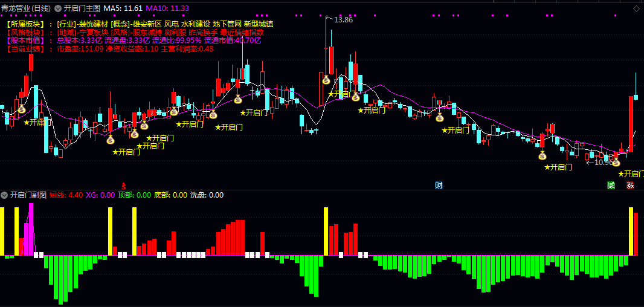Screen dimensions: 644x307
Task: Click the rightmost yellow bar in the sub-chart
Action: click(631, 231)
